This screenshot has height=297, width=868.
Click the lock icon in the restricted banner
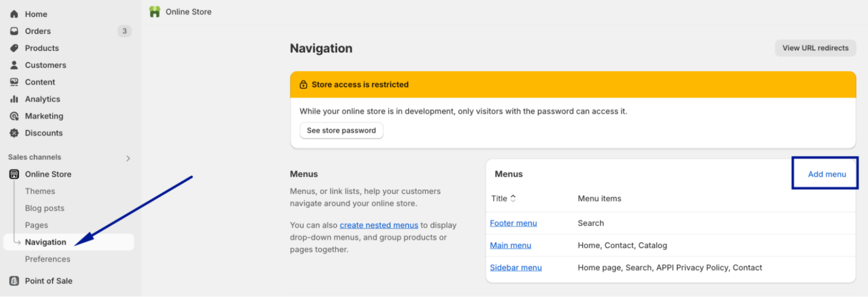click(303, 84)
